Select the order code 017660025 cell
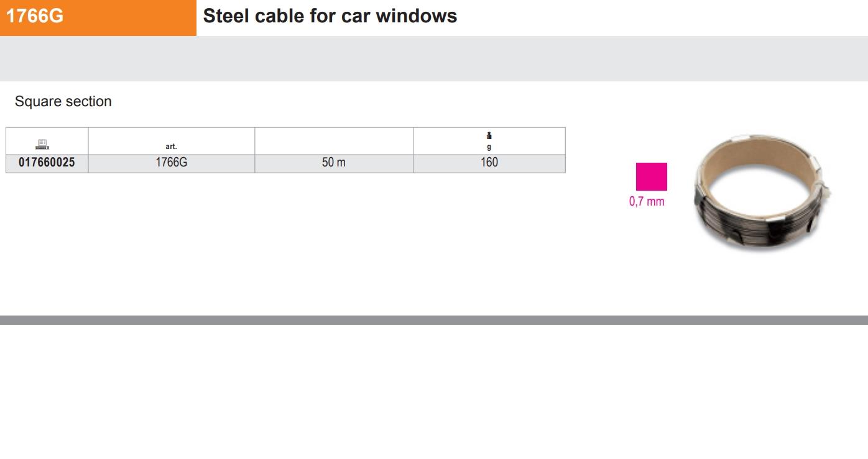868x459 pixels. point(47,163)
